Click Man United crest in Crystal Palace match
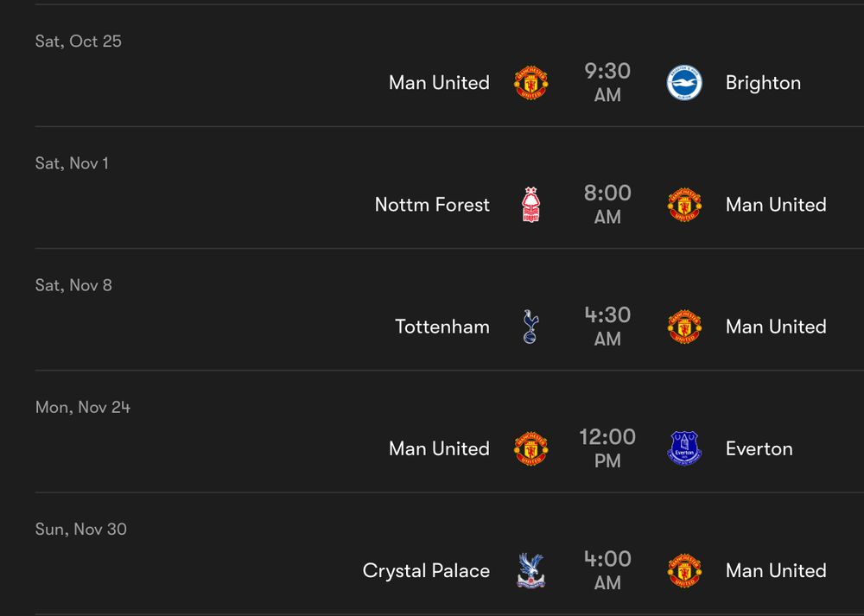The height and width of the screenshot is (616, 864). coord(683,570)
